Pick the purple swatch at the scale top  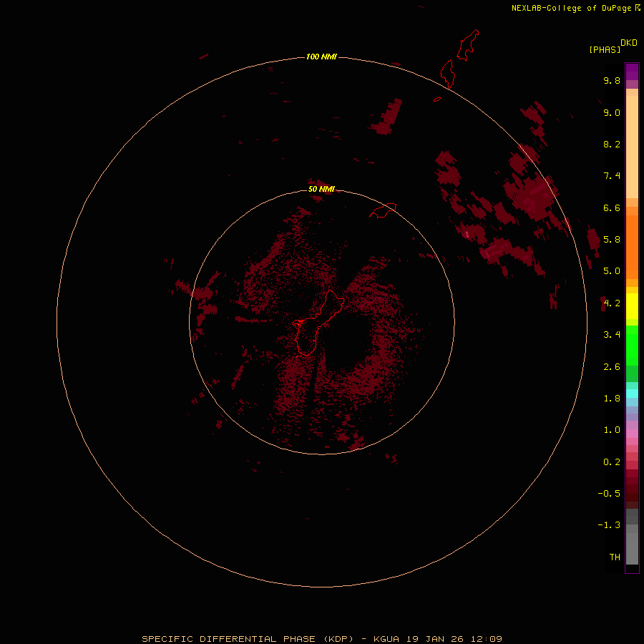(x=632, y=72)
